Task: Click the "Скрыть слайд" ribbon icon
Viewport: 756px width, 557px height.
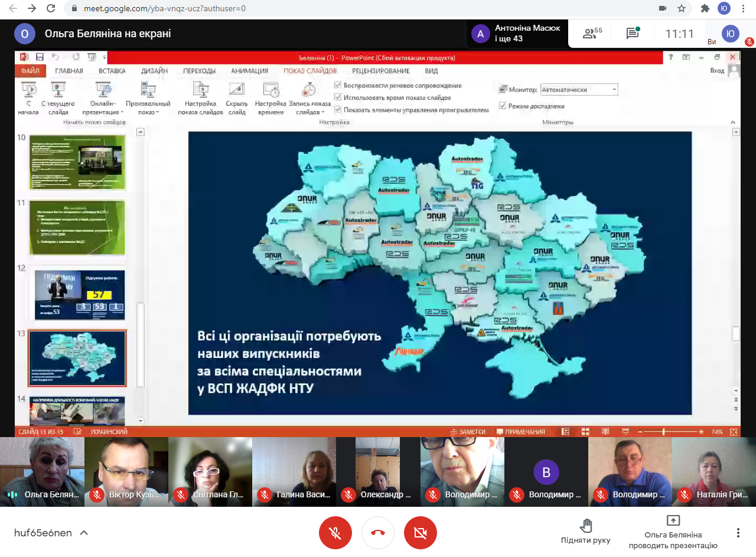Action: tap(236, 98)
